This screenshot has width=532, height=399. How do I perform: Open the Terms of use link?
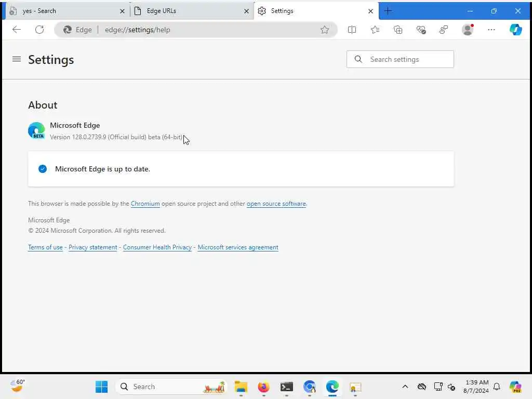46,247
